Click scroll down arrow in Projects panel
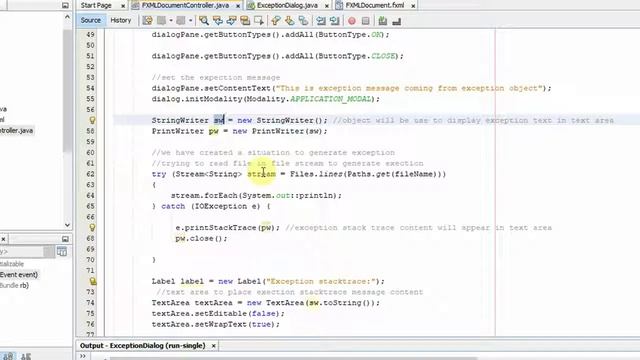640x360 pixels. click(x=67, y=225)
